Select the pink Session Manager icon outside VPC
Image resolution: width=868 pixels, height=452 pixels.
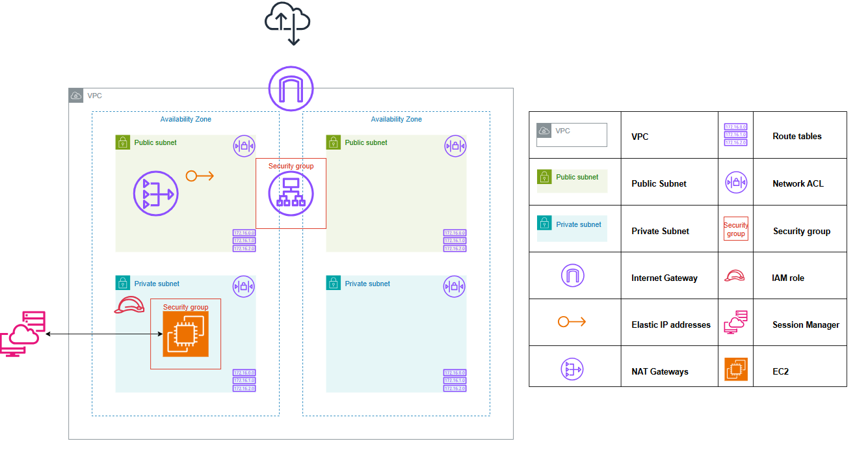[x=23, y=334]
